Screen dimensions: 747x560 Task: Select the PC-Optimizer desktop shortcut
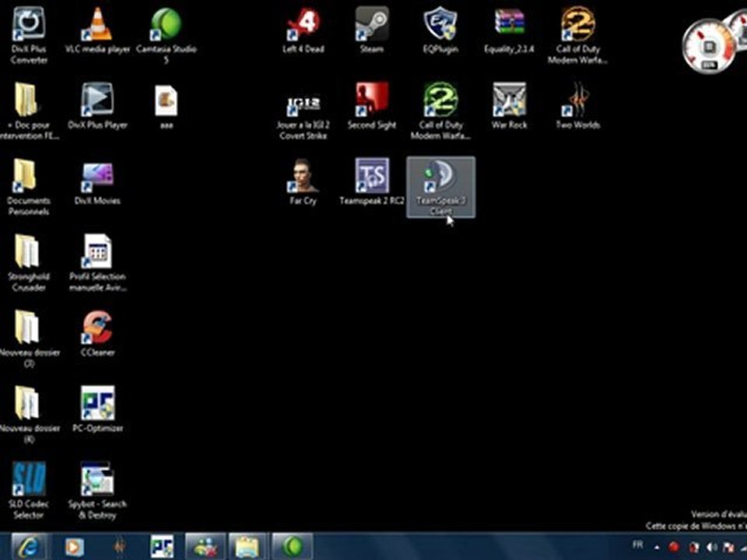pyautogui.click(x=97, y=408)
